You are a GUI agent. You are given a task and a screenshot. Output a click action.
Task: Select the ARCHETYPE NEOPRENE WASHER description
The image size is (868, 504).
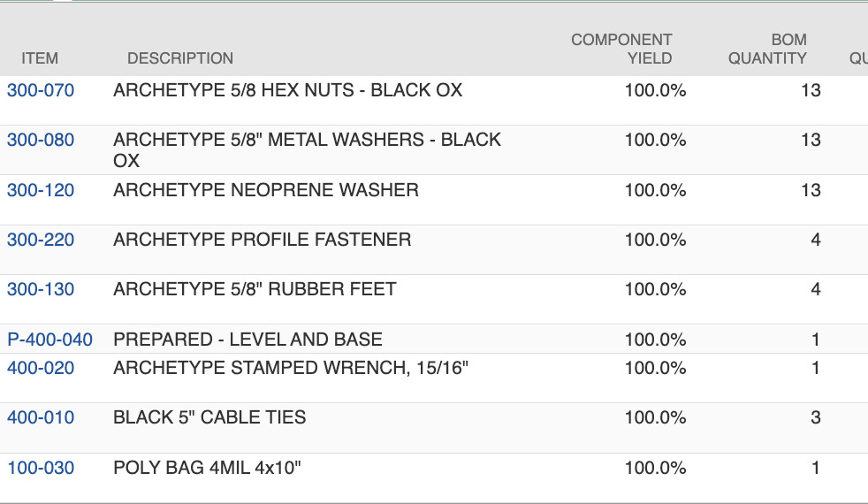click(x=266, y=190)
